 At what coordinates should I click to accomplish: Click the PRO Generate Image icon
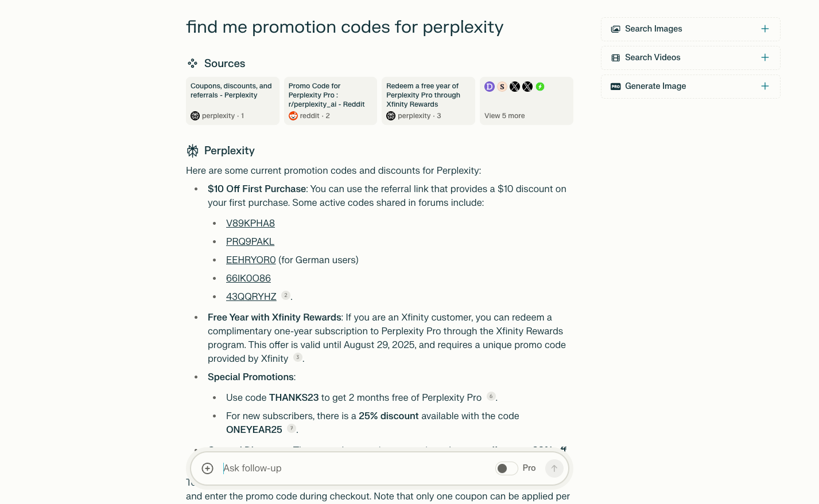coord(616,86)
